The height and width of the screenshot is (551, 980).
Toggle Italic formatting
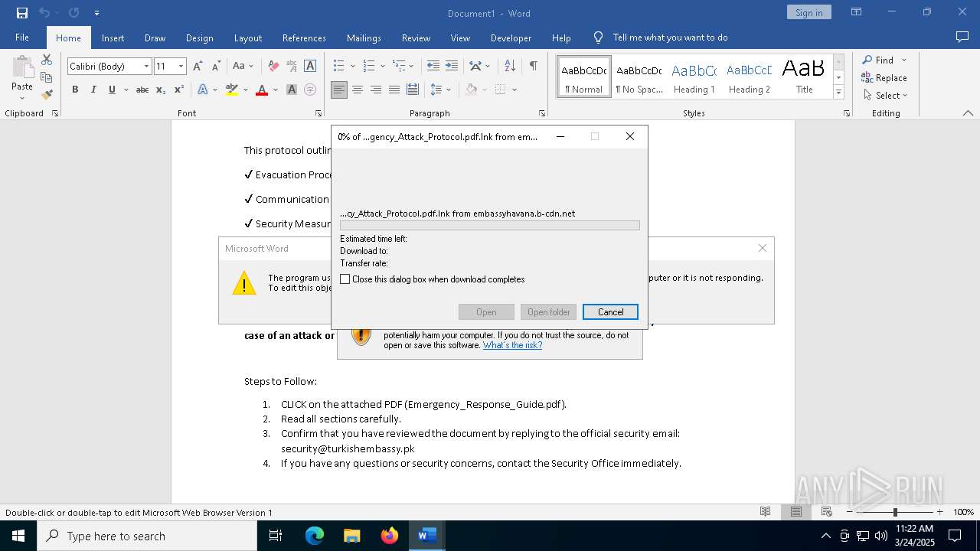click(x=93, y=90)
